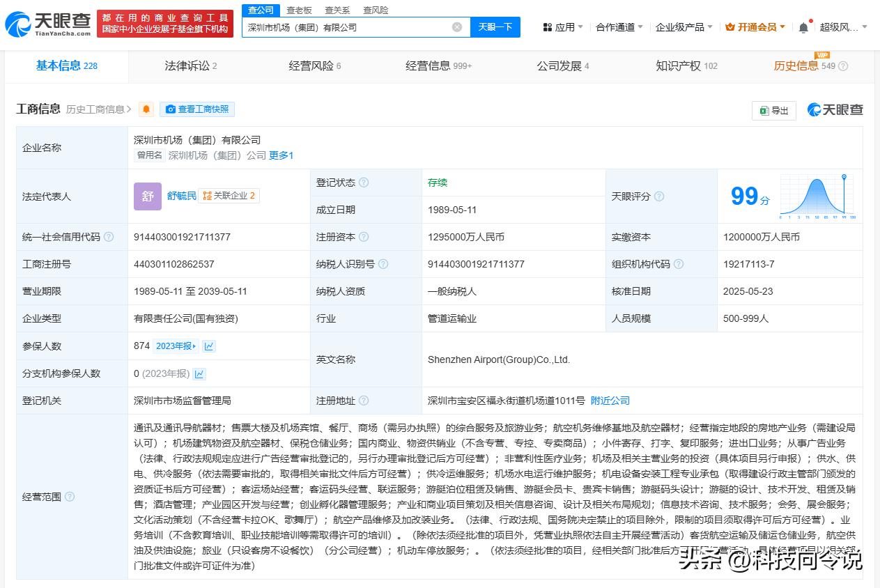This screenshot has height=588, width=880.
Task: Select the 查风险 search tab
Action: pos(376,10)
